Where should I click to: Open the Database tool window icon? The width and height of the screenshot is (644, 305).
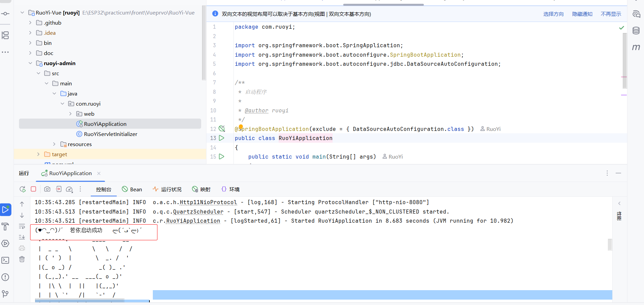click(x=636, y=30)
